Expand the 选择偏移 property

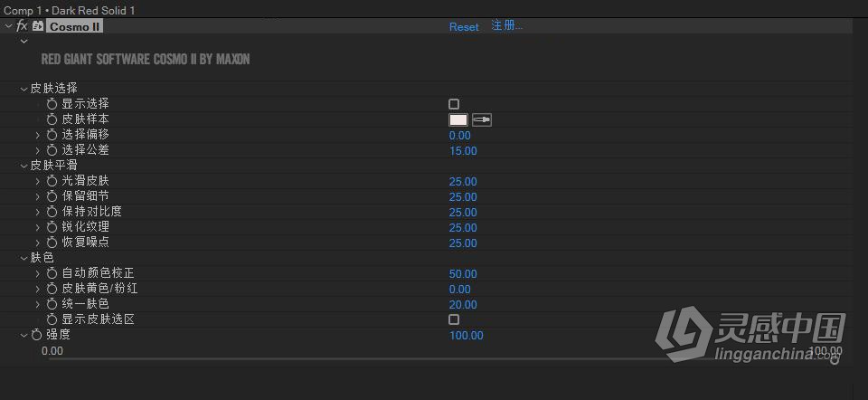pyautogui.click(x=38, y=135)
